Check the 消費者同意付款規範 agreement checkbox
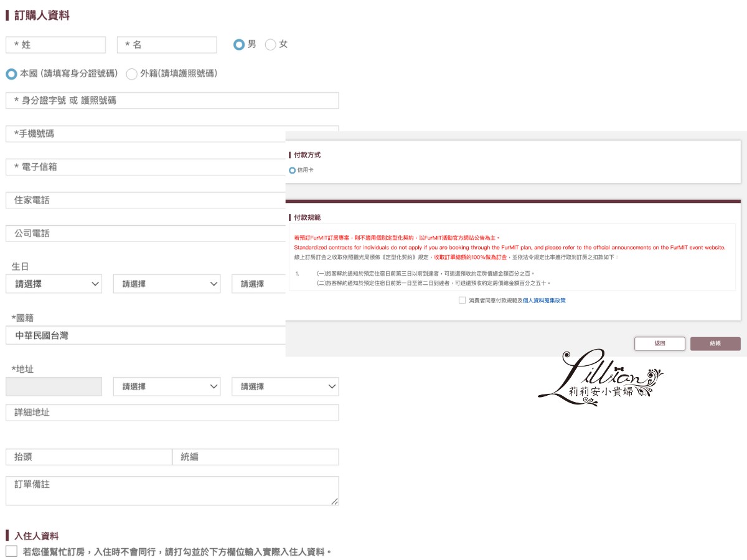Image resolution: width=747 pixels, height=560 pixels. tap(462, 300)
